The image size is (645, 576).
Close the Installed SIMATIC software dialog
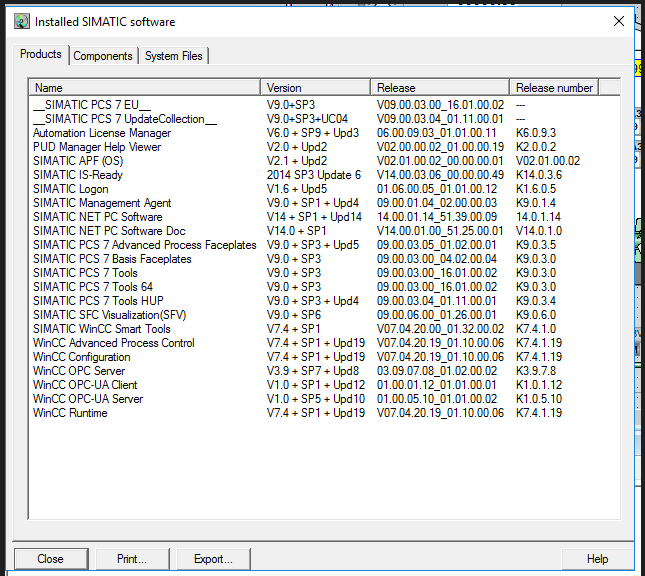click(x=618, y=21)
